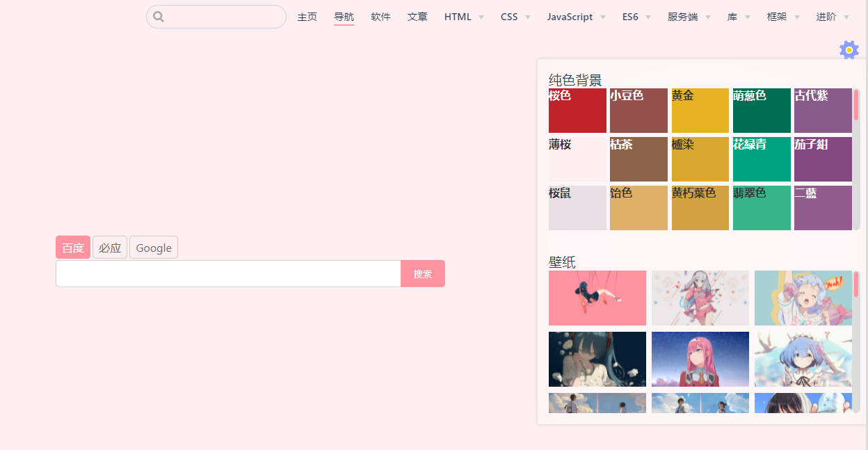
Task: Expand the JavaScript nav dropdown
Action: [x=576, y=17]
